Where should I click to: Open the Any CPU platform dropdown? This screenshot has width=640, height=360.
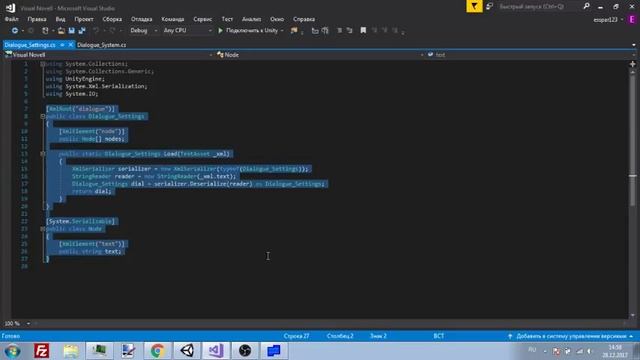[x=187, y=31]
